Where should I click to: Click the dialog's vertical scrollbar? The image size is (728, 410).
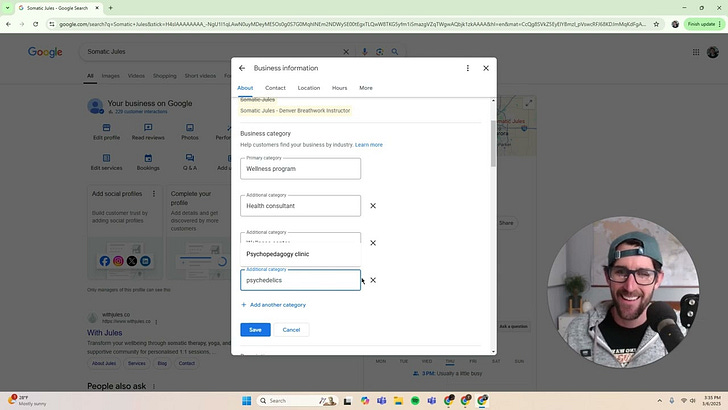(493, 143)
